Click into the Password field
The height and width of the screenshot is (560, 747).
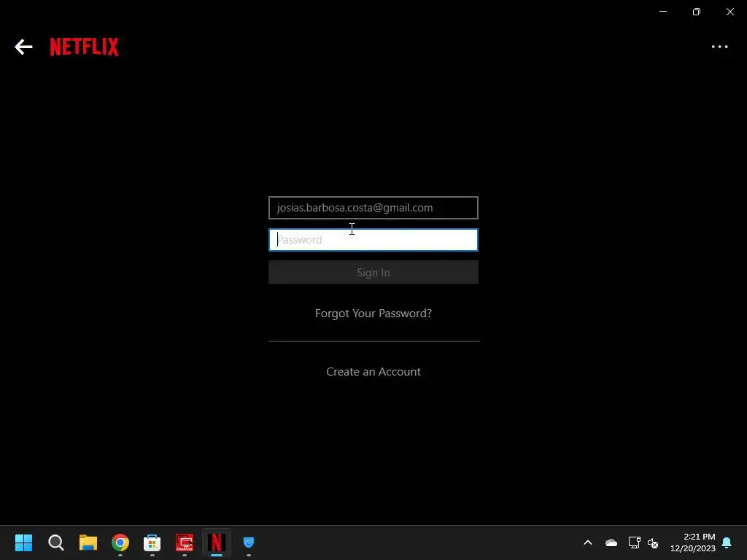click(x=373, y=239)
